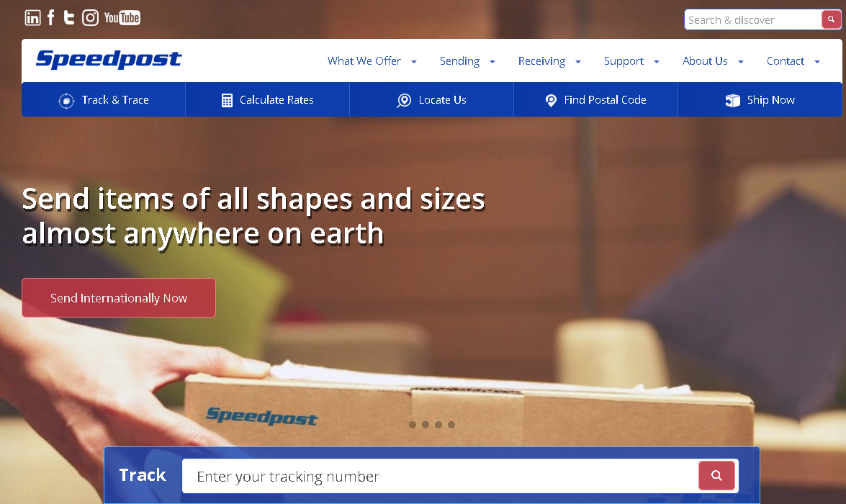Open the Facebook social icon
The width and height of the screenshot is (846, 504).
point(50,18)
